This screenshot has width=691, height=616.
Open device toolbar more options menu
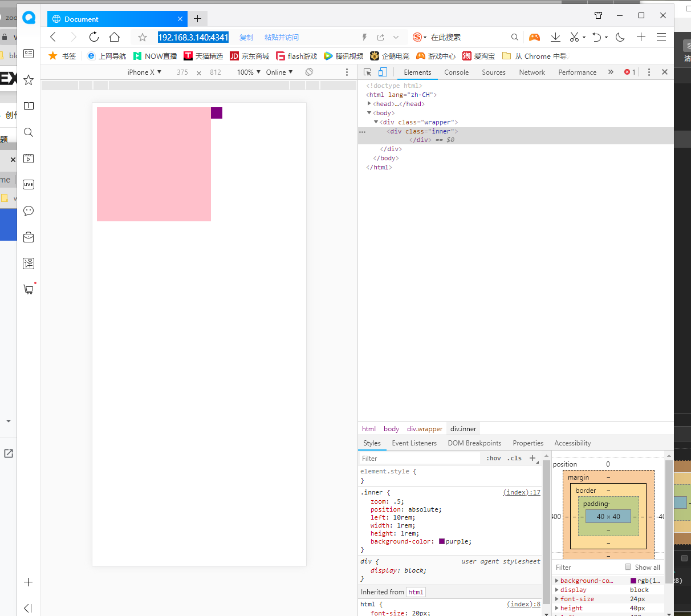click(x=347, y=72)
